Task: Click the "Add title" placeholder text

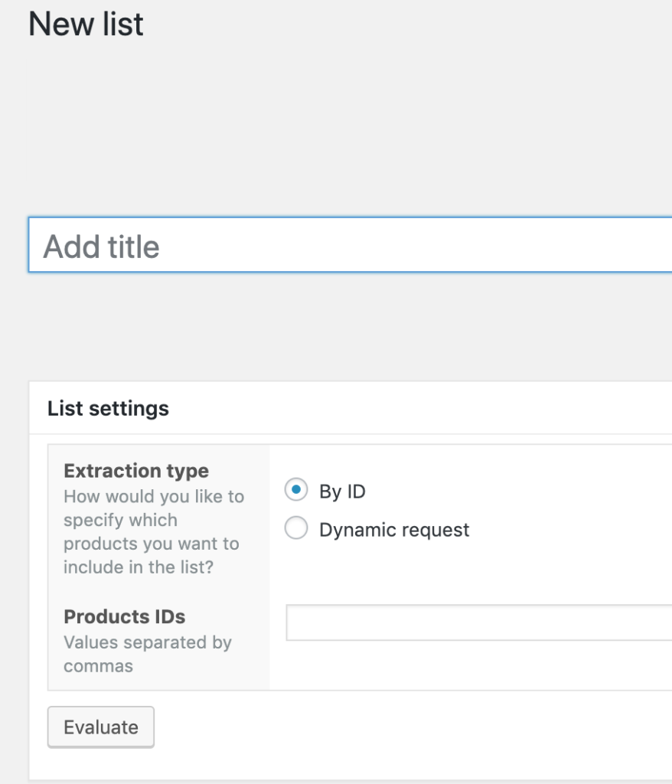Action: [102, 247]
